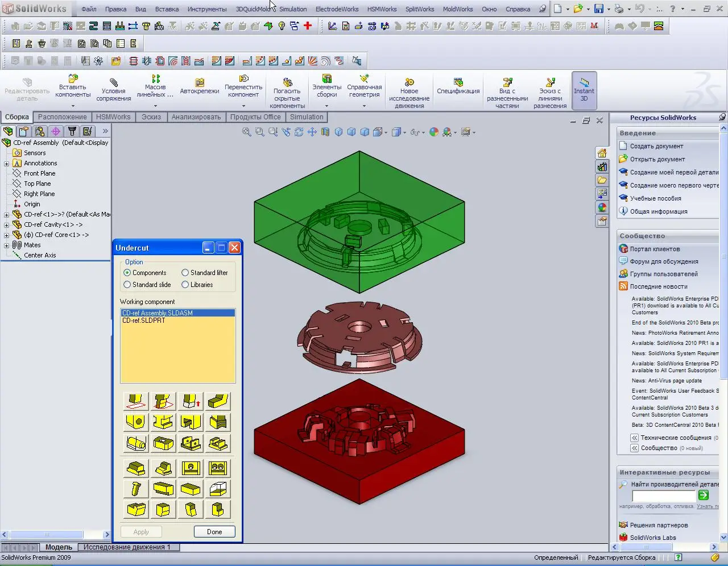Click the Открыть документ link
This screenshot has height=566, width=728.
657,159
